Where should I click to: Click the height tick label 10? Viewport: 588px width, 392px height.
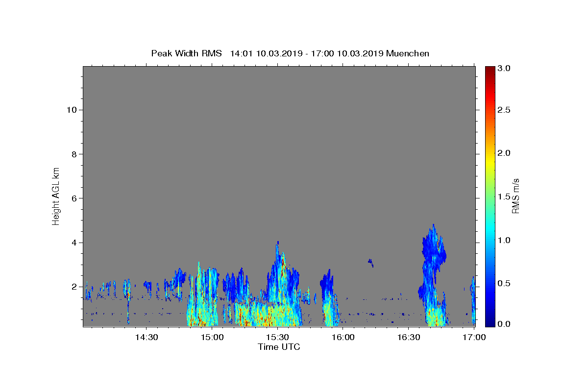tap(72, 110)
